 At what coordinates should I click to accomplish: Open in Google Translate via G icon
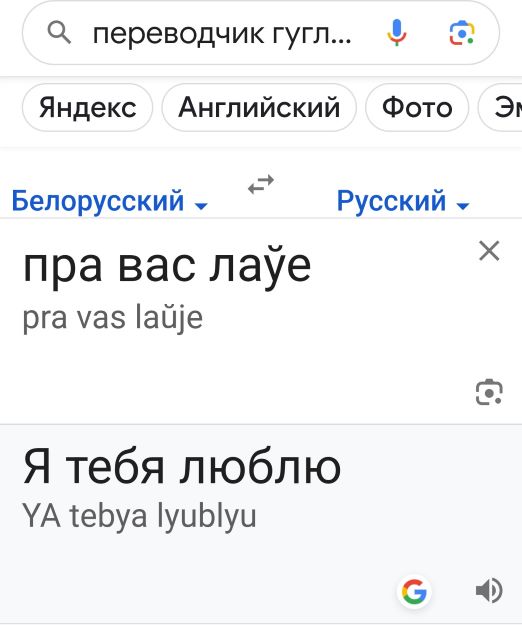tap(414, 591)
